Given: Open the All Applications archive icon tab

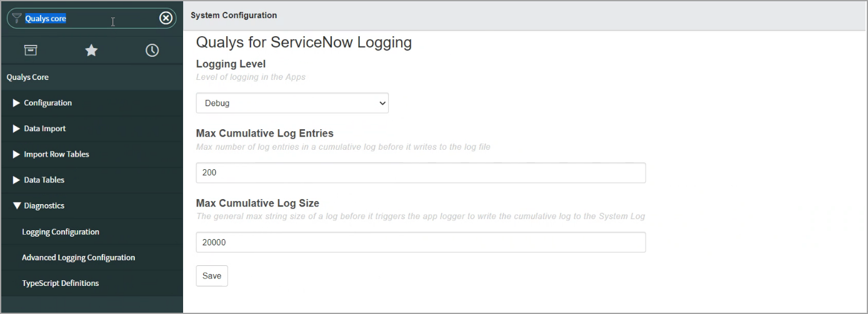Looking at the screenshot, I should point(31,51).
